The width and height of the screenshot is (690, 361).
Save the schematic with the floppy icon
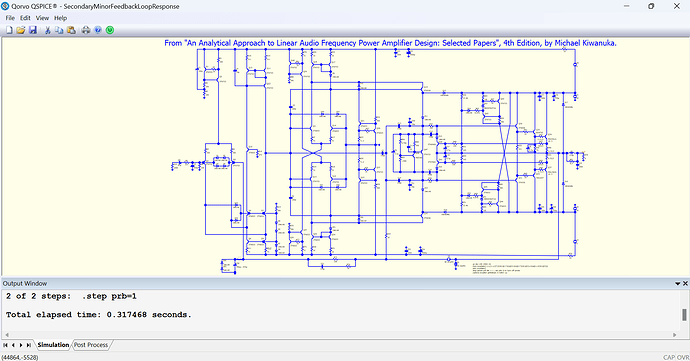pos(33,30)
